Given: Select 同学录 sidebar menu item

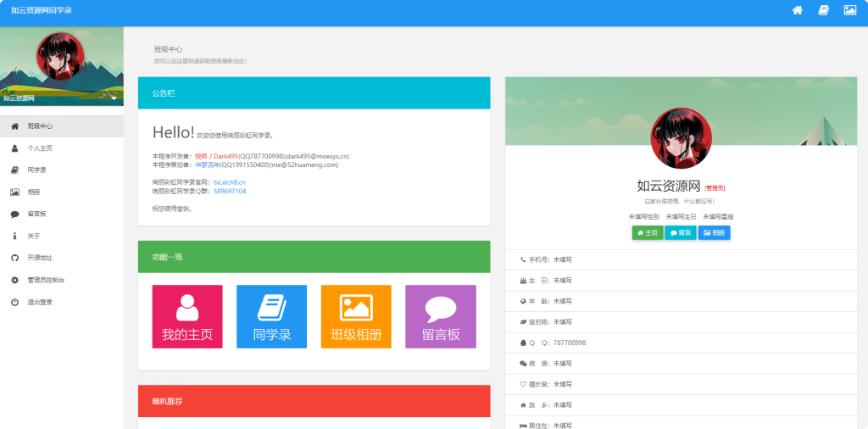Looking at the screenshot, I should 36,170.
